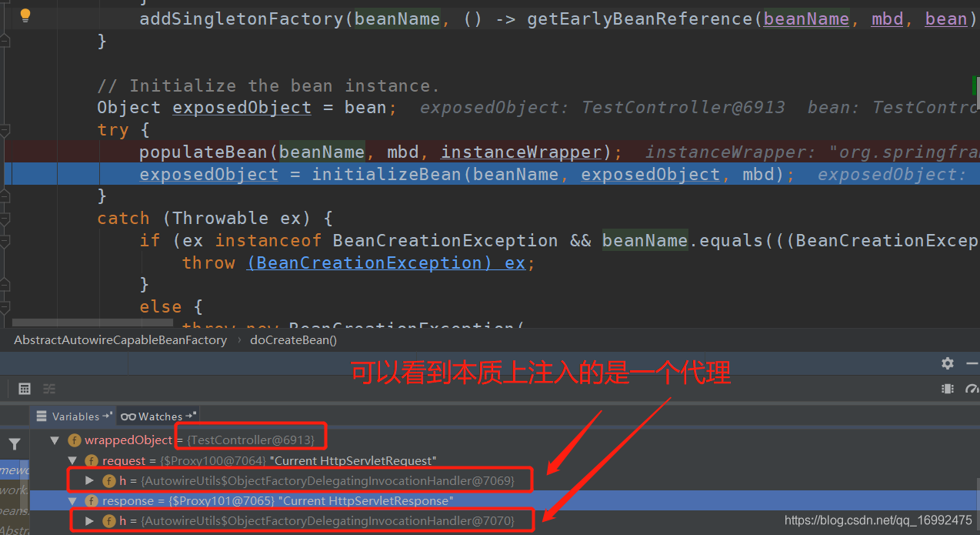
Task: Click the populateBean breakpoint line in the gutter
Action: coord(6,152)
